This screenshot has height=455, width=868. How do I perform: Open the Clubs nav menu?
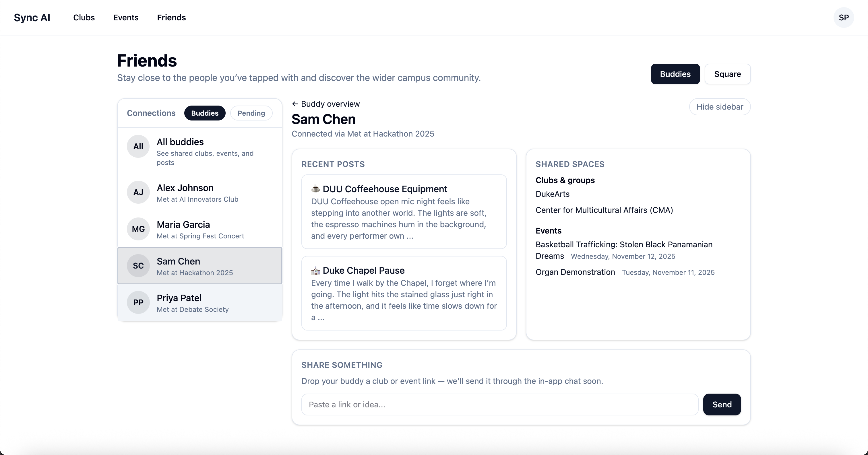84,17
